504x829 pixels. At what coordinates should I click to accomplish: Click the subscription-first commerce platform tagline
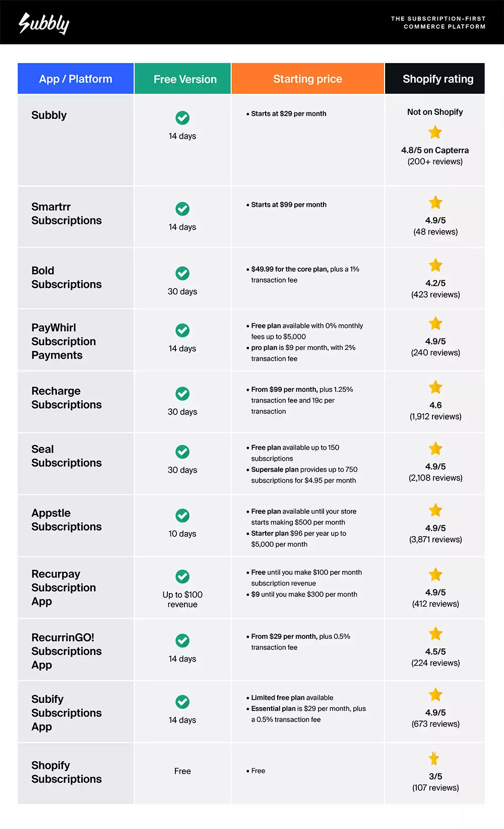point(438,23)
